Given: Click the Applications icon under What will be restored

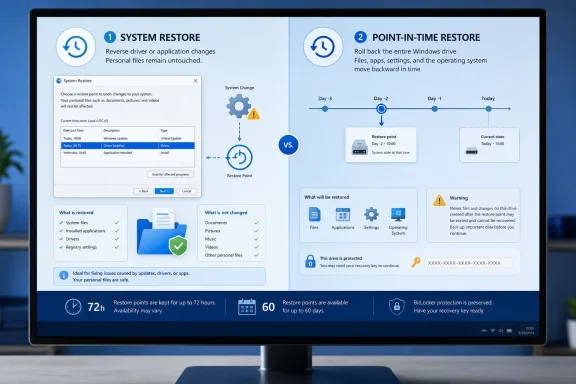Looking at the screenshot, I should [x=343, y=215].
